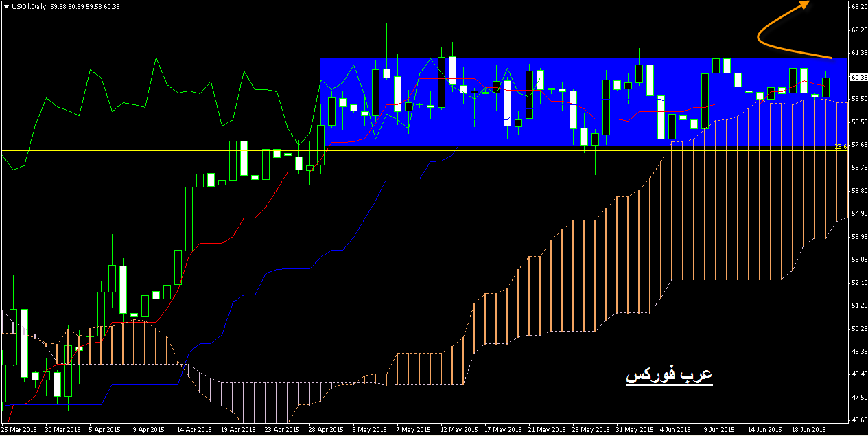
Task: Select the "23 Apr 2015" date label
Action: click(282, 431)
